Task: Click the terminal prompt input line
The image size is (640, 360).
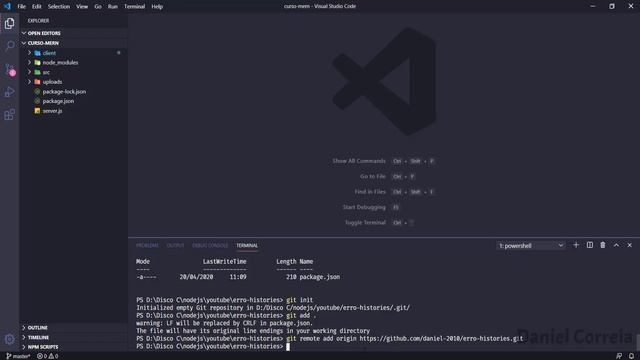Action: tap(212, 347)
